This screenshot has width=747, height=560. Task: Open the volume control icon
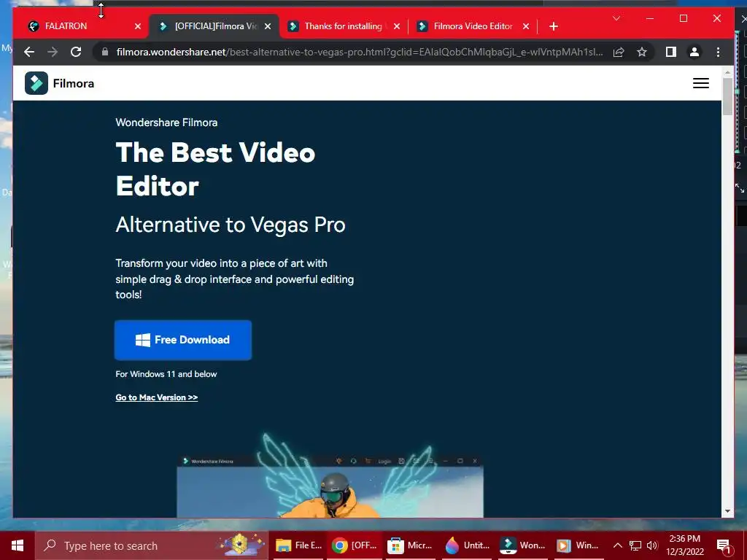(652, 545)
